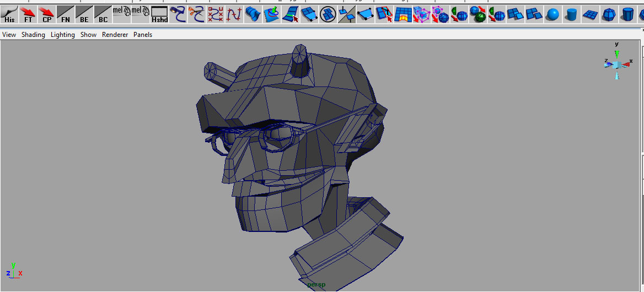Image resolution: width=644 pixels, height=292 pixels.
Task: Open the Show panel menu
Action: point(88,35)
